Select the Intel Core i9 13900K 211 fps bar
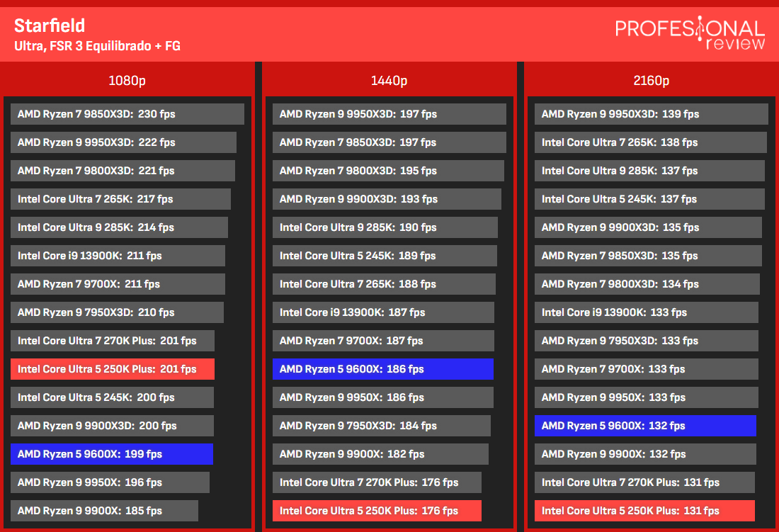This screenshot has width=779, height=532. 118,255
